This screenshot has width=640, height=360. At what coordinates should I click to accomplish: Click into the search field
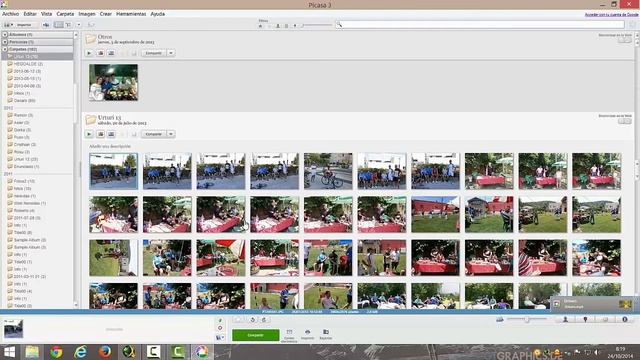pyautogui.click(x=480, y=25)
